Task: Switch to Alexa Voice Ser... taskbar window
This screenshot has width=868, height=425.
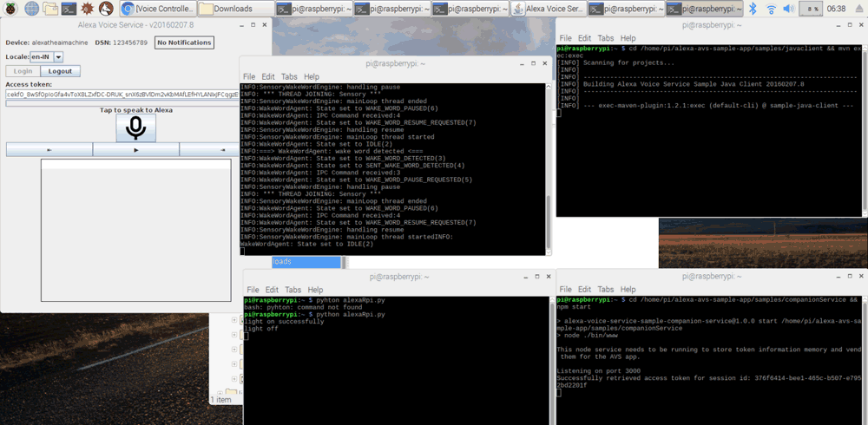Action: [548, 9]
